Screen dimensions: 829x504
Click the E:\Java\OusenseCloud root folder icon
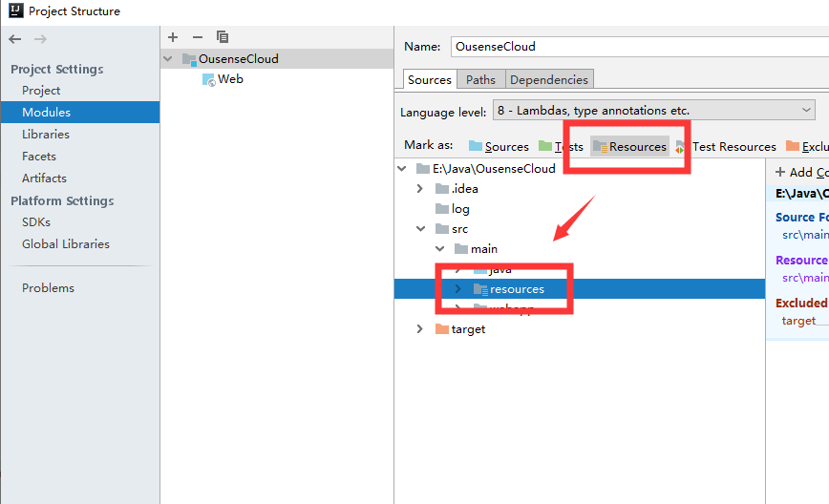pyautogui.click(x=423, y=169)
